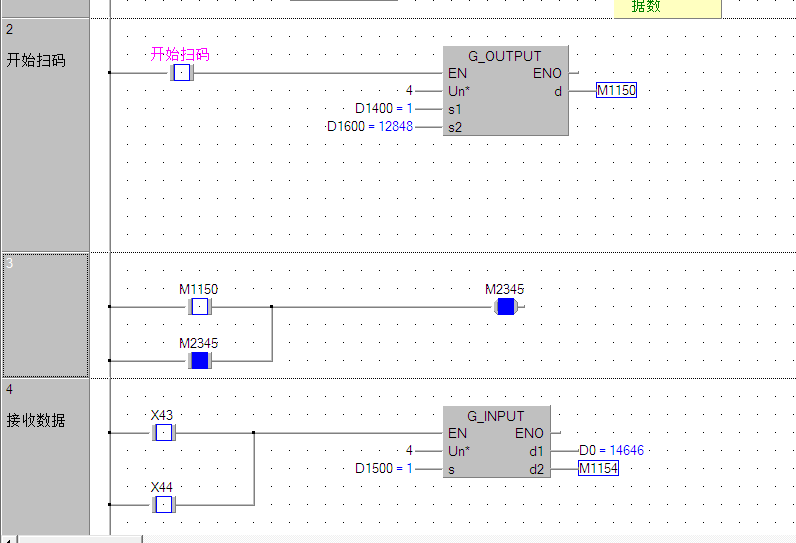The width and height of the screenshot is (796, 543).
Task: Select the M1154 output variable box
Action: [598, 468]
